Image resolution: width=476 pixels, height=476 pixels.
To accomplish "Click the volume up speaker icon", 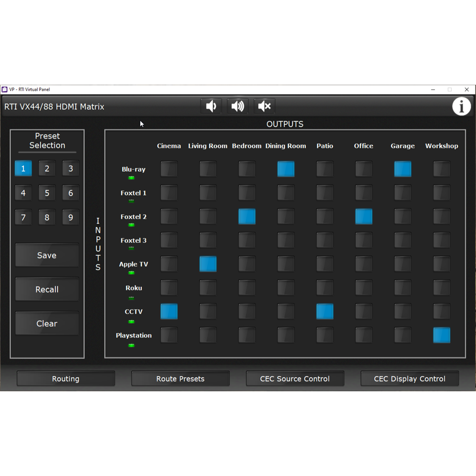I will (238, 107).
